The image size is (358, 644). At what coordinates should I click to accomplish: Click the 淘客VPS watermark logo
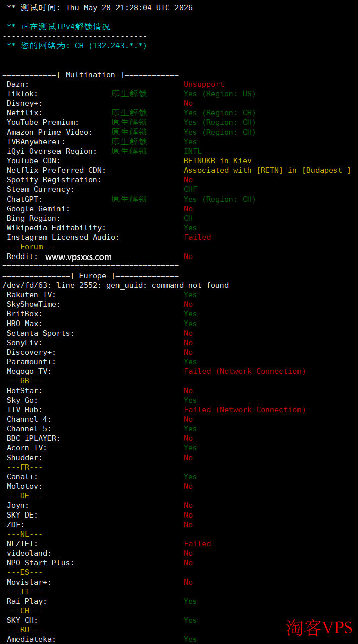(x=320, y=628)
